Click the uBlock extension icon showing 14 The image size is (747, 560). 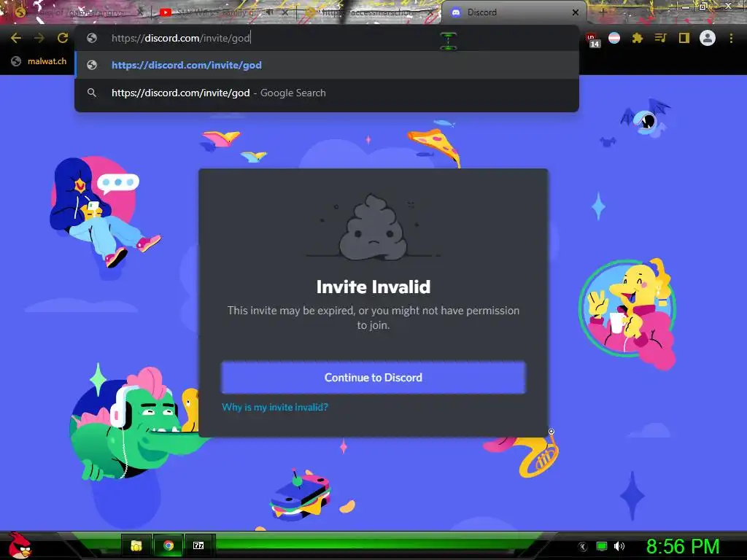tap(592, 40)
